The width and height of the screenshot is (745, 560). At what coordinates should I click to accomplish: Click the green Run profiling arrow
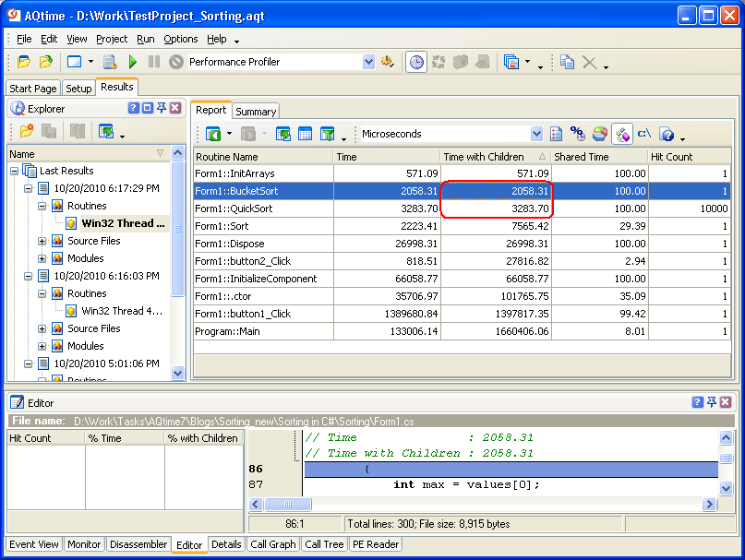133,62
